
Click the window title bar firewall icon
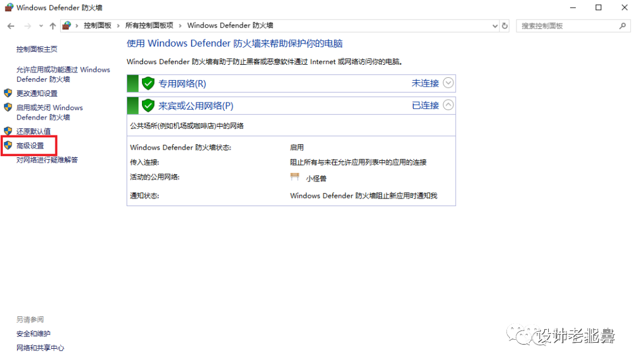coord(9,7)
